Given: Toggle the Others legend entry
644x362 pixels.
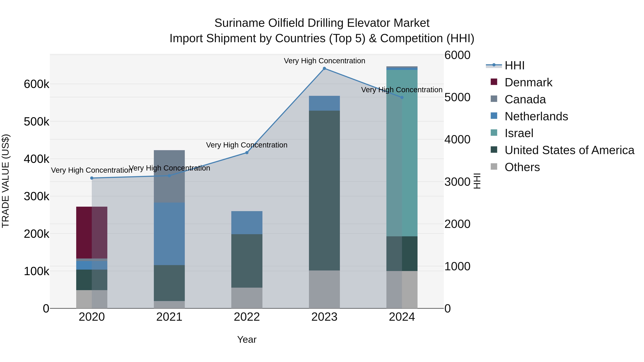Looking at the screenshot, I should [515, 167].
